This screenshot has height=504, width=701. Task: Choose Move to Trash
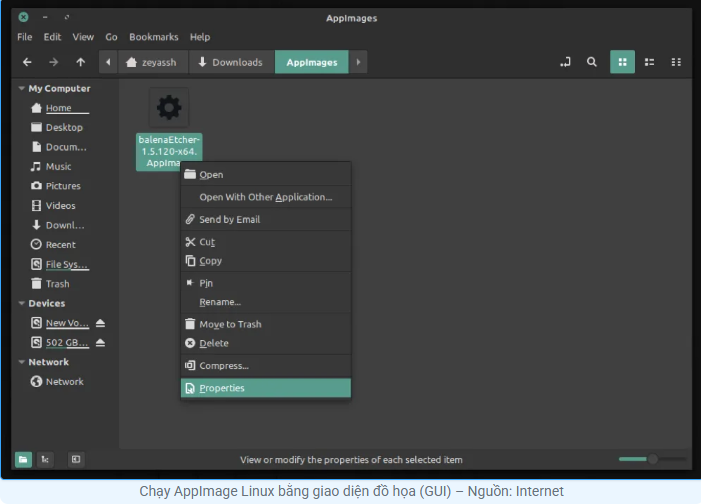coord(266,324)
